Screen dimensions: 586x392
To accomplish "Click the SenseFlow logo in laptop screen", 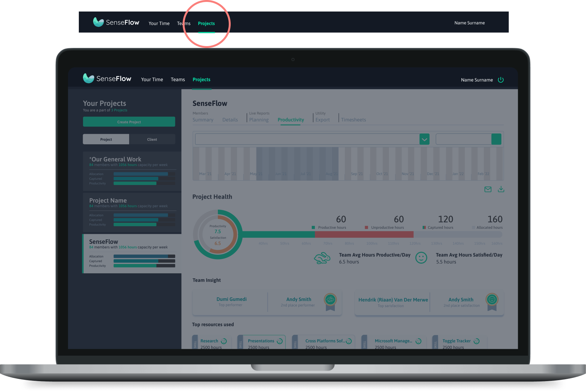I will [107, 78].
